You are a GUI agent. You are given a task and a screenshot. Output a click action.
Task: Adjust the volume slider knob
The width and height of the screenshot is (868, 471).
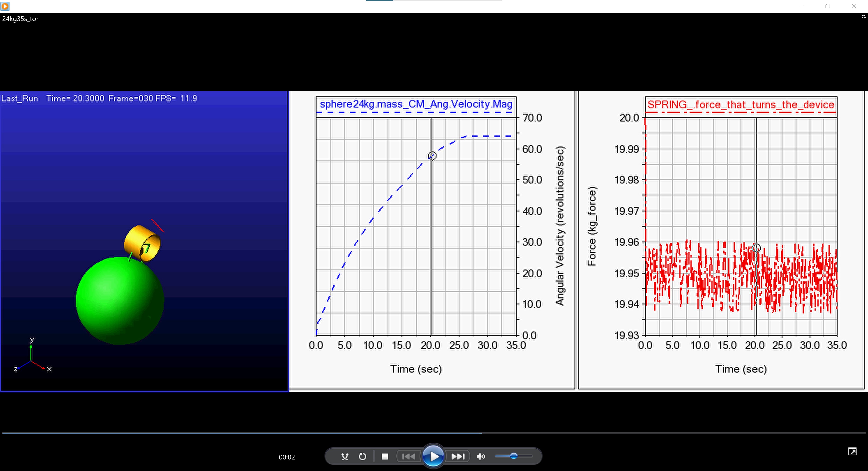pyautogui.click(x=514, y=456)
